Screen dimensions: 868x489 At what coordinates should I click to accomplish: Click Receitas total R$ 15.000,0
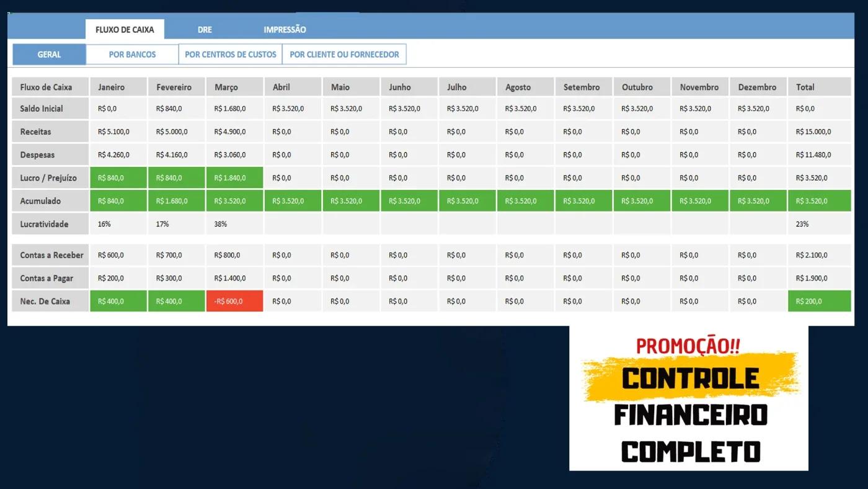click(x=820, y=132)
